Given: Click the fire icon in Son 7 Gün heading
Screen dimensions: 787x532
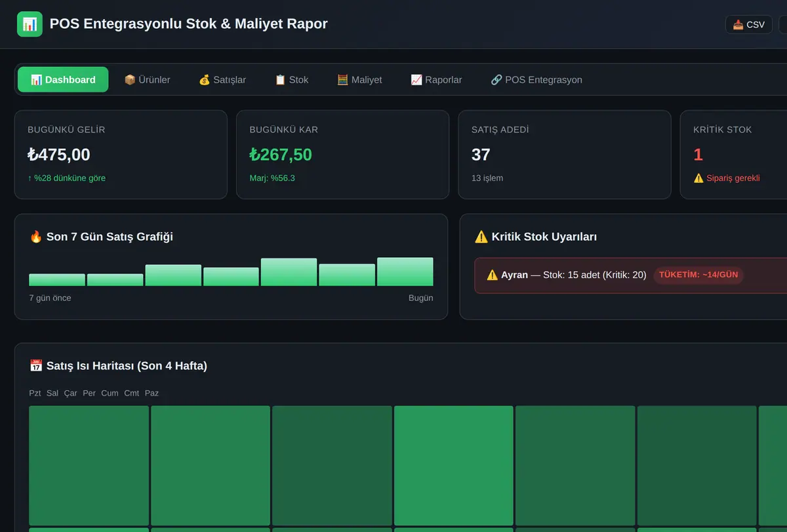Looking at the screenshot, I should pyautogui.click(x=36, y=236).
